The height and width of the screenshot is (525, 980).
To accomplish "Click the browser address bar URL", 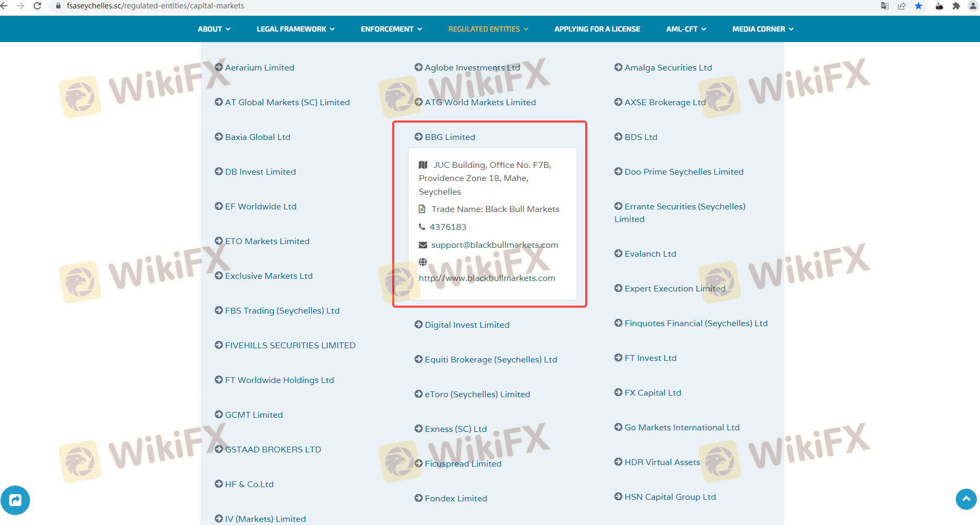I will (155, 6).
